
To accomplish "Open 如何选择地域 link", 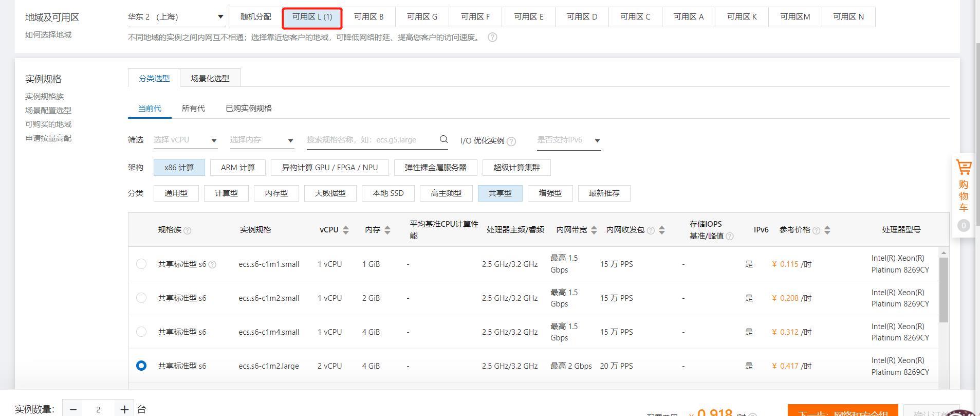I will pyautogui.click(x=48, y=35).
